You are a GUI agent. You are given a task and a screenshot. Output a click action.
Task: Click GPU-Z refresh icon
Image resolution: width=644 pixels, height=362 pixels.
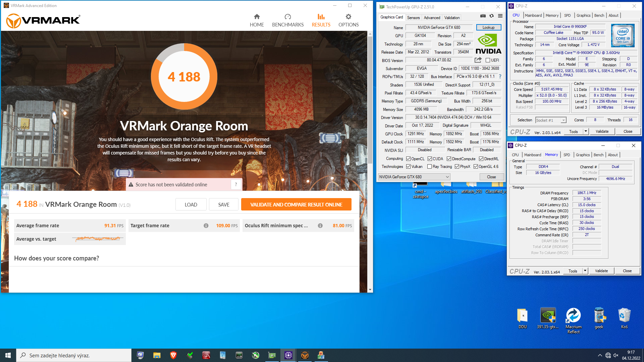[x=491, y=16]
